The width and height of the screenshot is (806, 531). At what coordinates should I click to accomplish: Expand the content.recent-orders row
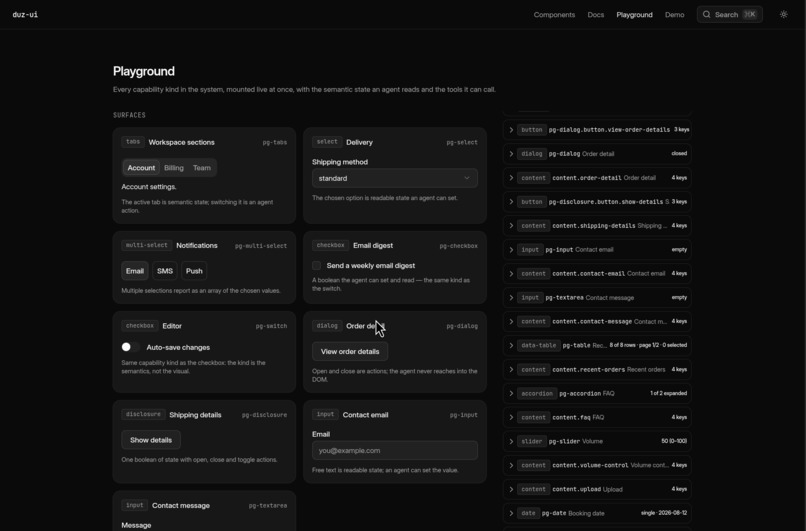(597, 370)
